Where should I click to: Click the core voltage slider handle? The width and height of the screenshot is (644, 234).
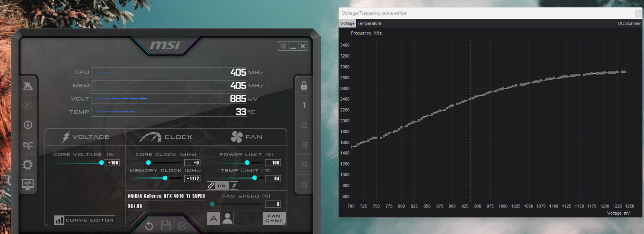pos(101,162)
